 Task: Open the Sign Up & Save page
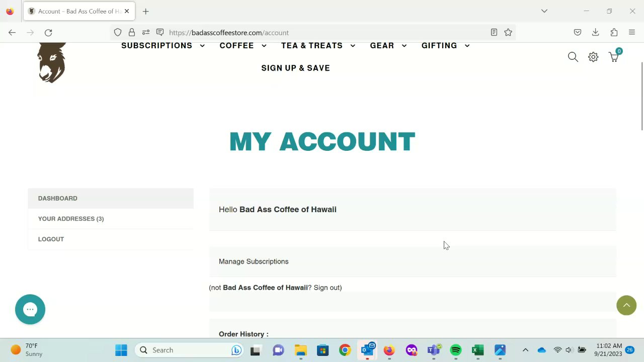pos(295,68)
